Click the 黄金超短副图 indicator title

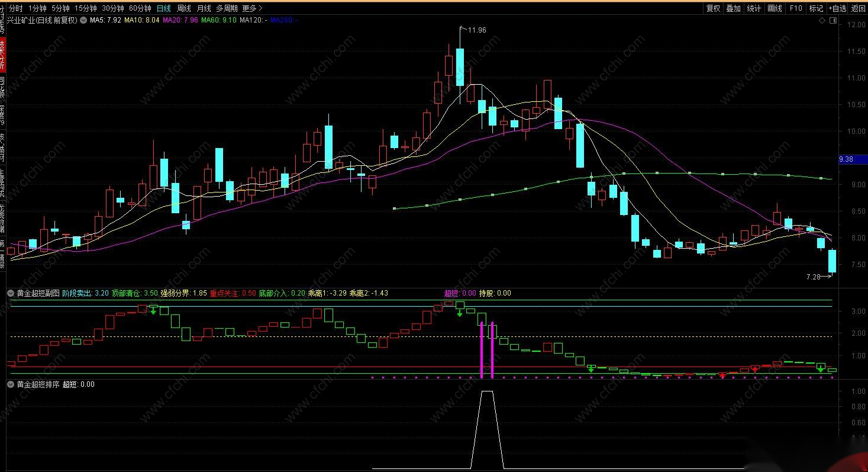(x=38, y=293)
